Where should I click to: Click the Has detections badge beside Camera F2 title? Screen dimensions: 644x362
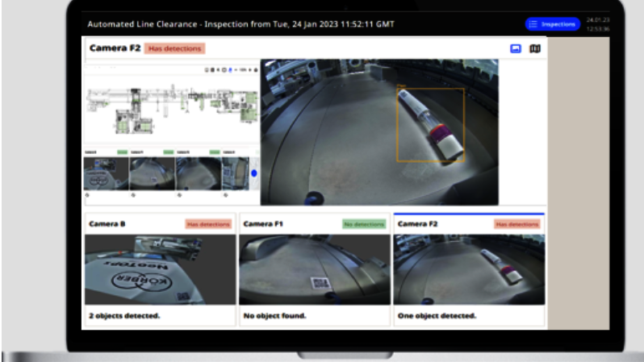(175, 48)
